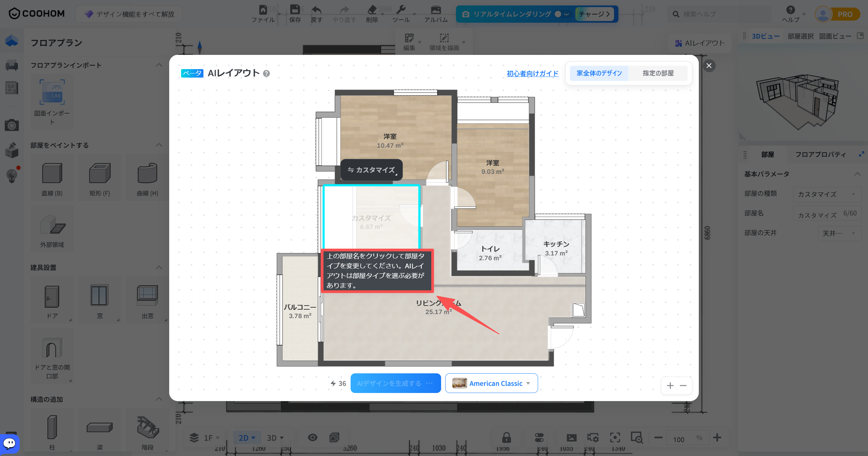Open the 部屋の種類 dropdown
The image size is (868, 456).
827,194
